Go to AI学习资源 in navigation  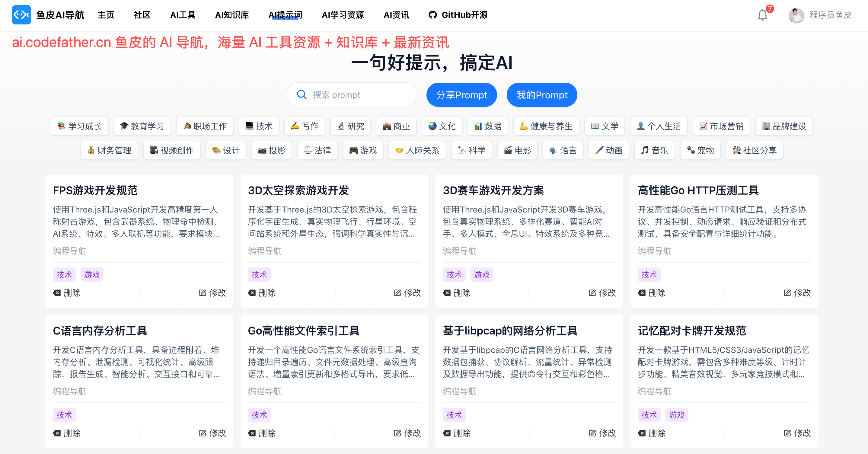pos(343,15)
